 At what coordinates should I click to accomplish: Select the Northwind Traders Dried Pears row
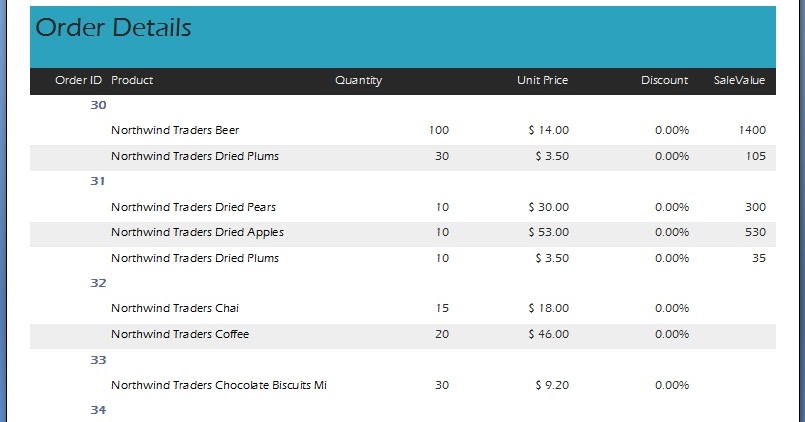(x=193, y=207)
